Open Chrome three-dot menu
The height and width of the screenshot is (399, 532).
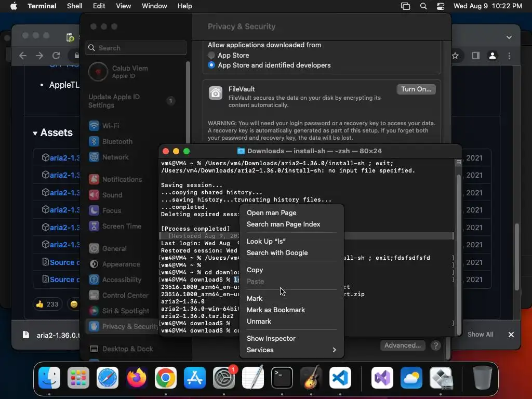509,56
